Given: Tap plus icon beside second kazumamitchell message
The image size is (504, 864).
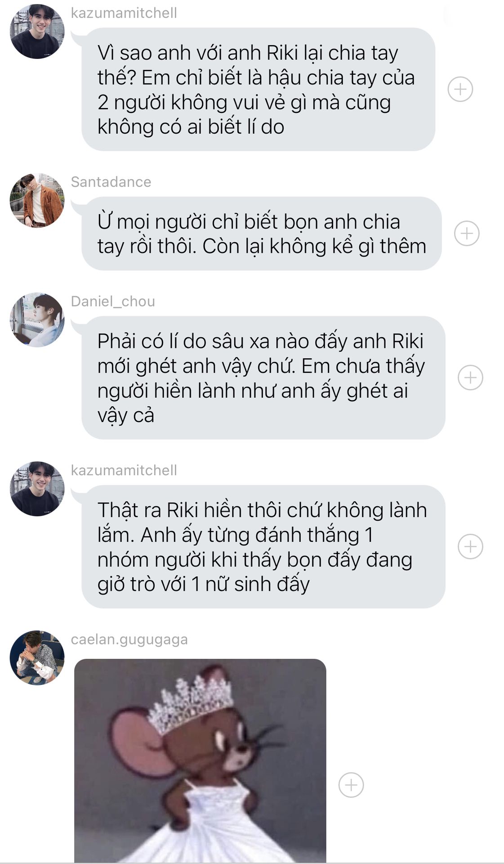Looking at the screenshot, I should coord(470,546).
